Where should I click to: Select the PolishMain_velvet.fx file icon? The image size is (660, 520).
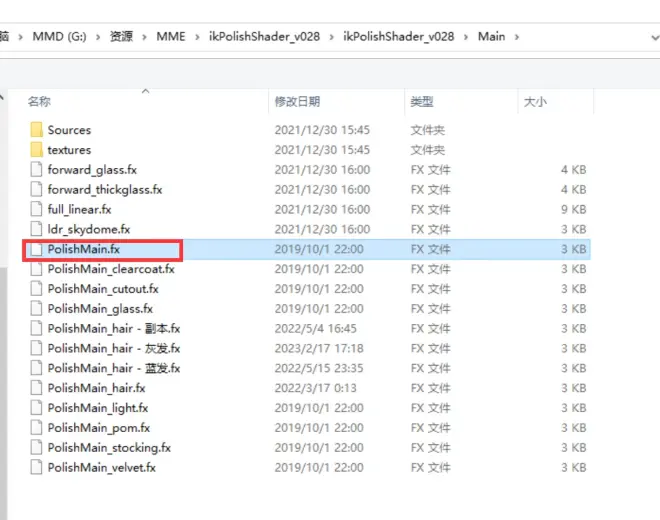click(x=37, y=467)
